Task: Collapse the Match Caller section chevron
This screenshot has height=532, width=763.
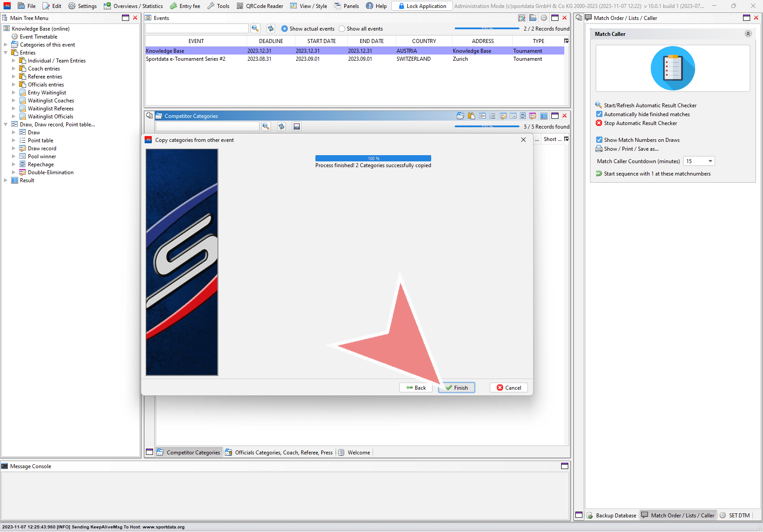Action: 748,34
